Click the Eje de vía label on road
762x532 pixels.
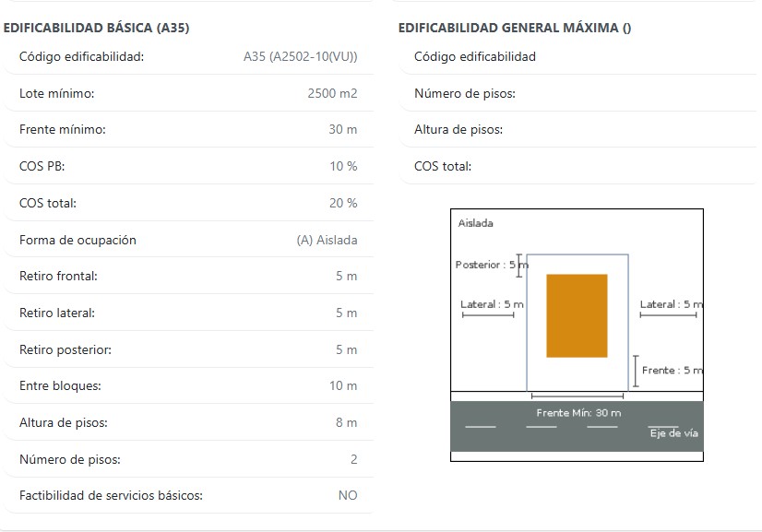pos(674,433)
